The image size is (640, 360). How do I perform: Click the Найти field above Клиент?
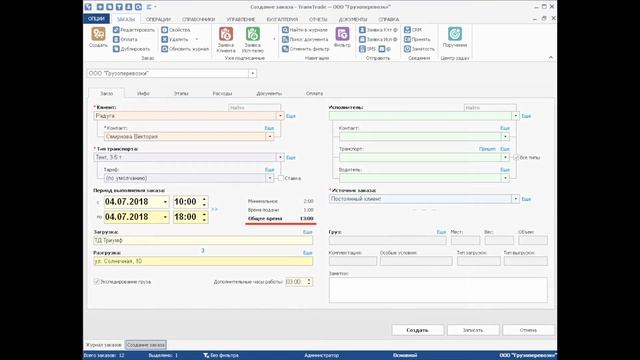254,108
